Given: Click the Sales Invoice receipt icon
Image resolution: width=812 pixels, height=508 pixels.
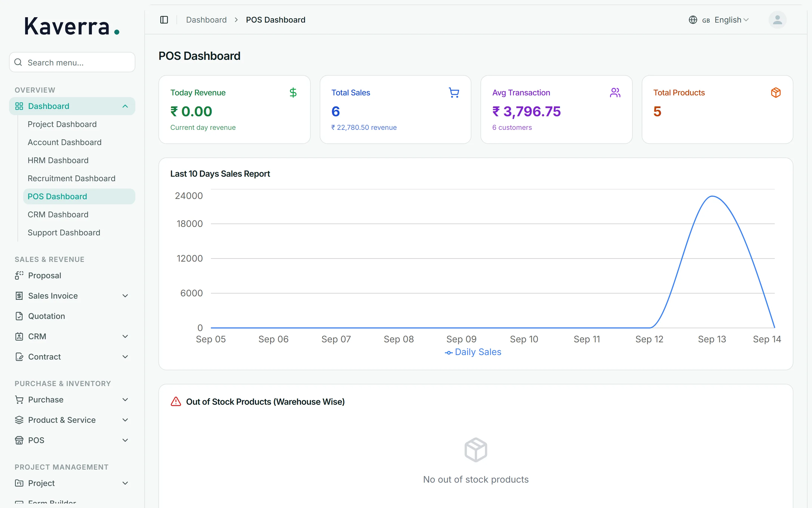Looking at the screenshot, I should 19,296.
